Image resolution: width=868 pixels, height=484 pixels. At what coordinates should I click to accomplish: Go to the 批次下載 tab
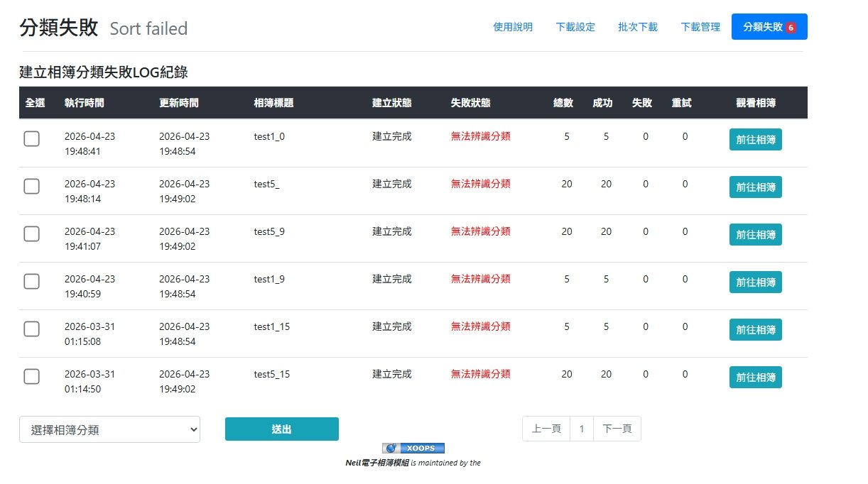pyautogui.click(x=638, y=27)
